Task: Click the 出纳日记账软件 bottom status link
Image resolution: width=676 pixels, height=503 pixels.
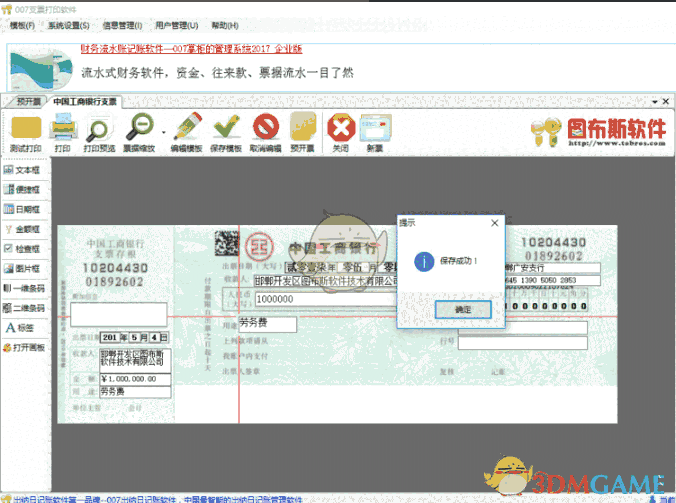Action: [158, 499]
